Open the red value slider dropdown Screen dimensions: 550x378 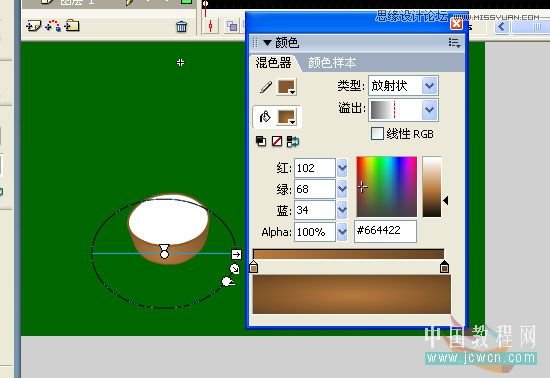pos(342,168)
